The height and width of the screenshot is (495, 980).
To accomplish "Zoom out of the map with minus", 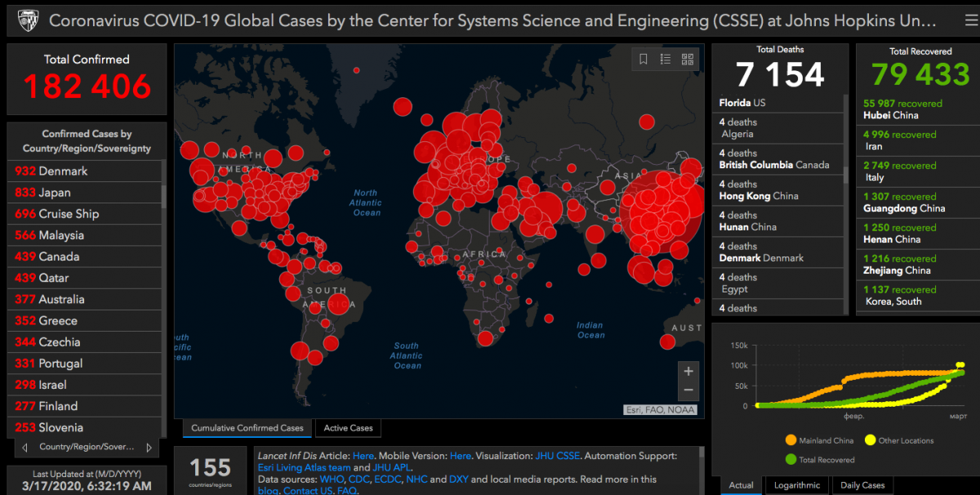I will click(x=688, y=390).
